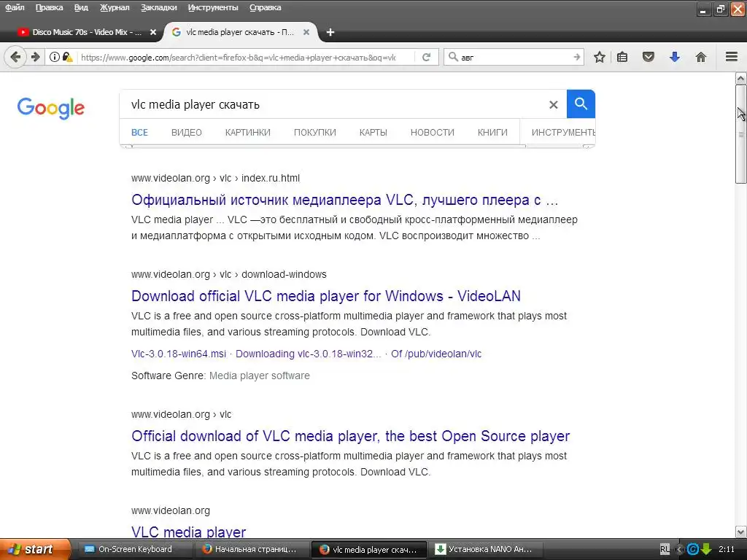Close the Disco Music 70s tab
This screenshot has height=560, width=747.
[x=153, y=32]
